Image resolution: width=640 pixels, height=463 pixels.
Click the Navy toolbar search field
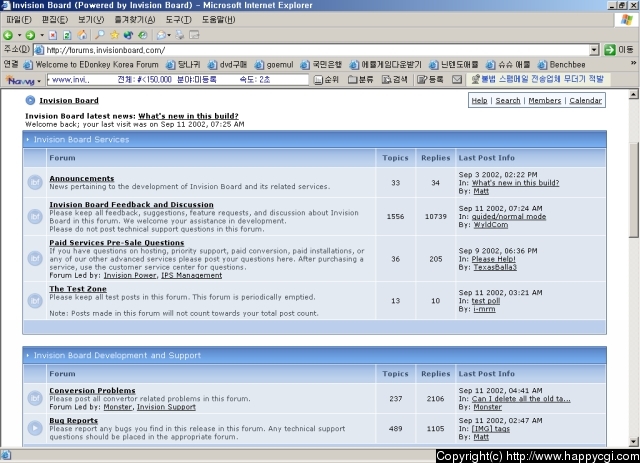178,80
